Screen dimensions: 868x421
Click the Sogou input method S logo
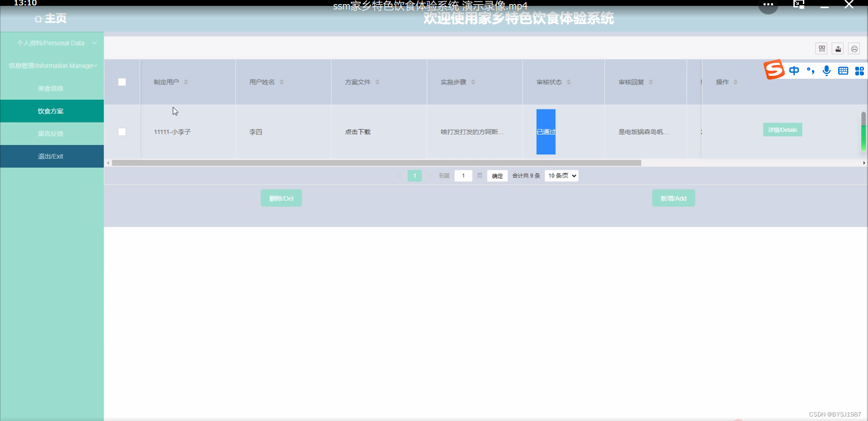[x=774, y=70]
